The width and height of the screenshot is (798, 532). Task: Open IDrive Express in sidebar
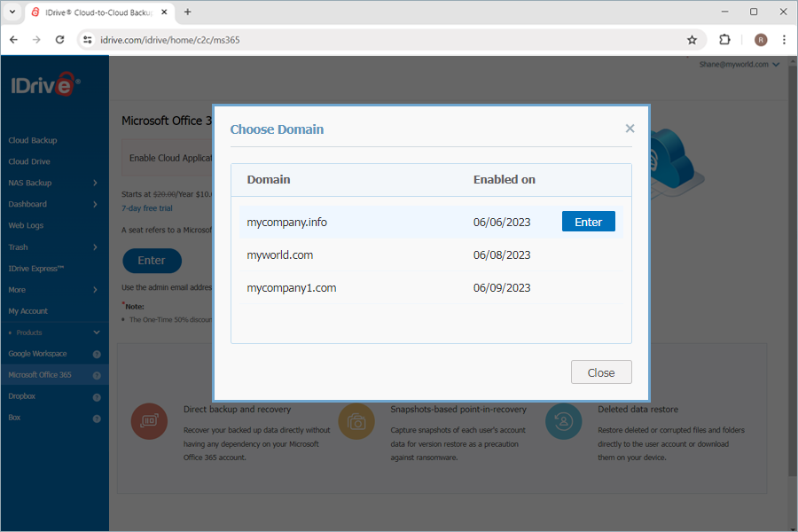point(35,269)
